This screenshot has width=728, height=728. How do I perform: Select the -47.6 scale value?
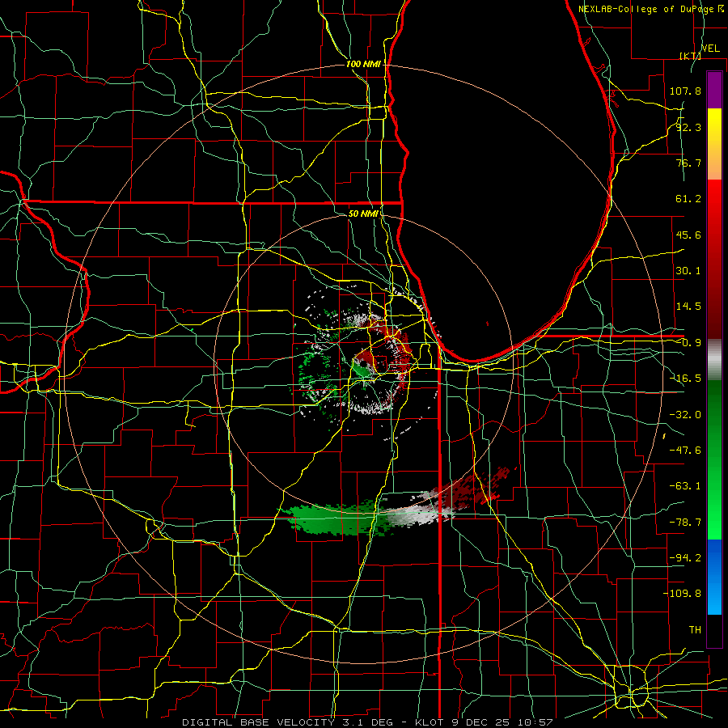[x=685, y=451]
